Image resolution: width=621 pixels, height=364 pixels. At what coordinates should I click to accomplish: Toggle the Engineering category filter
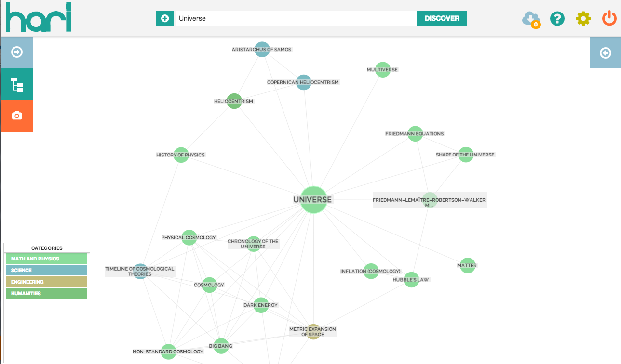click(x=47, y=282)
